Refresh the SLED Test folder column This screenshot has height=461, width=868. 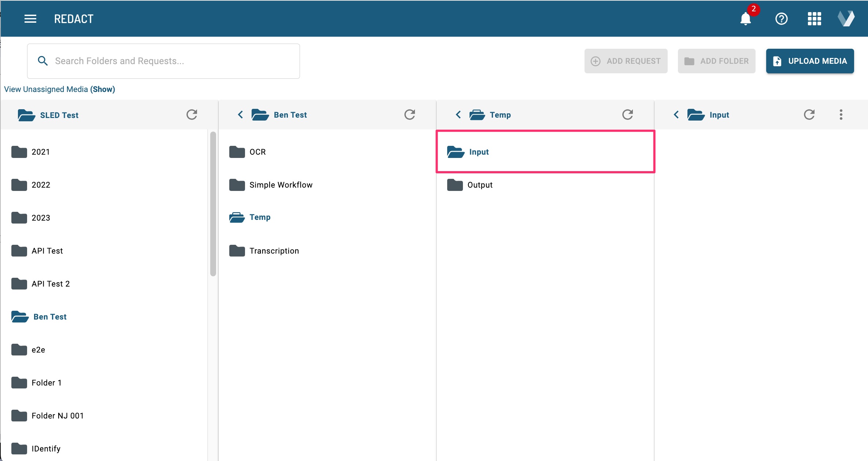192,115
